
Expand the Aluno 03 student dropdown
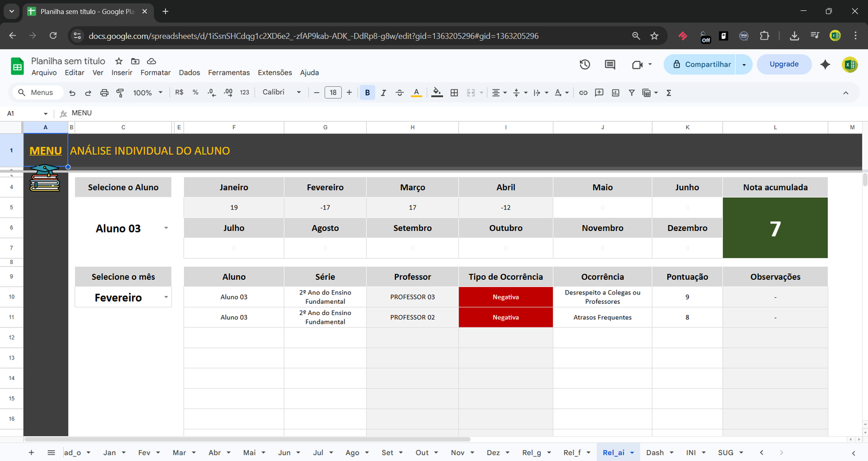pos(166,228)
